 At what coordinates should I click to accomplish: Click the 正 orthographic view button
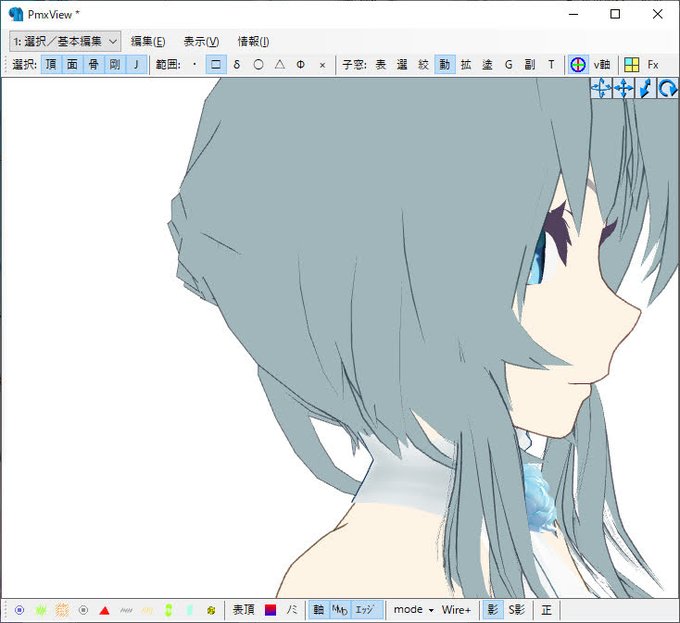(546, 610)
